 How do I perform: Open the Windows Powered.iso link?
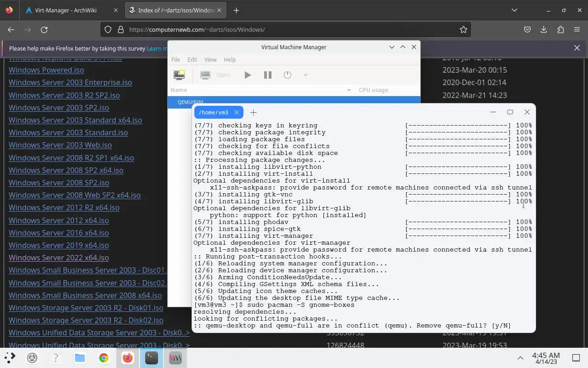[x=46, y=70]
